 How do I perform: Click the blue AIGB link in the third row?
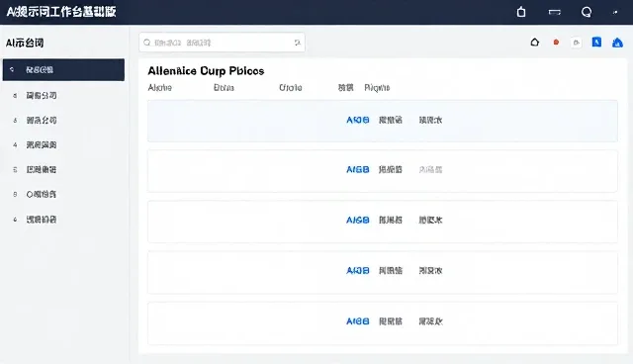(358, 220)
